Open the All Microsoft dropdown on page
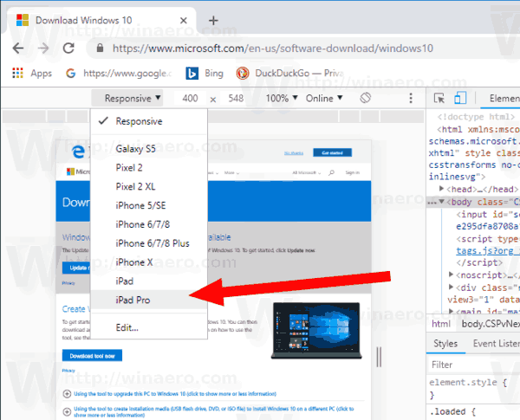 pos(307,172)
